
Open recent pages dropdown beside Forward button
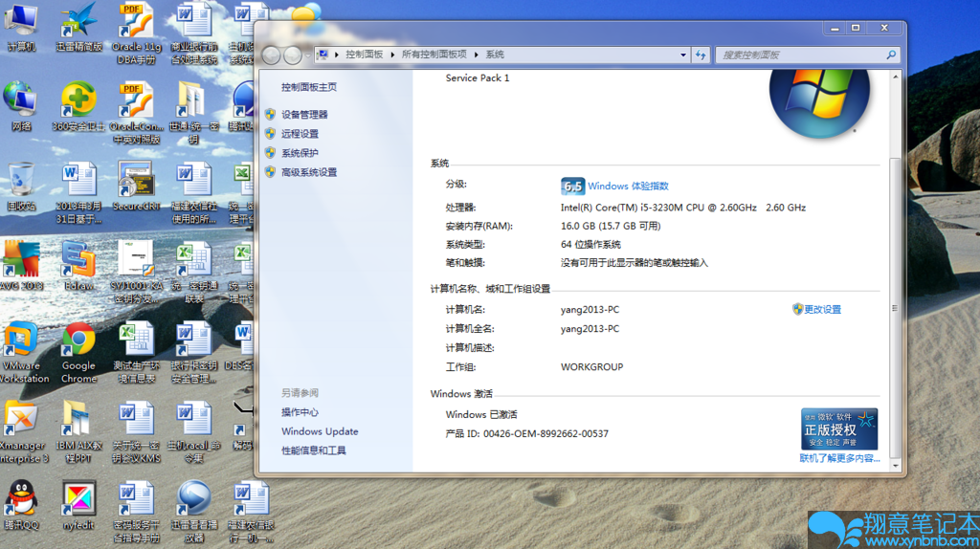(x=307, y=55)
